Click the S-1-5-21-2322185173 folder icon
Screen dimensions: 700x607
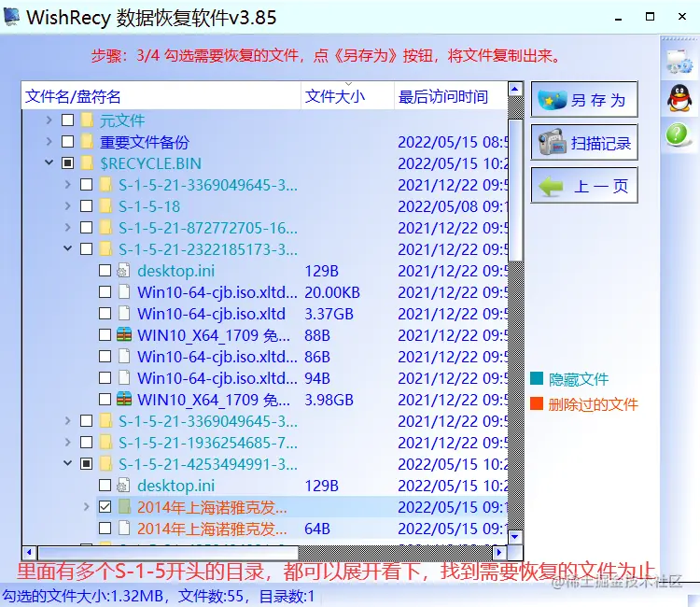coord(105,248)
